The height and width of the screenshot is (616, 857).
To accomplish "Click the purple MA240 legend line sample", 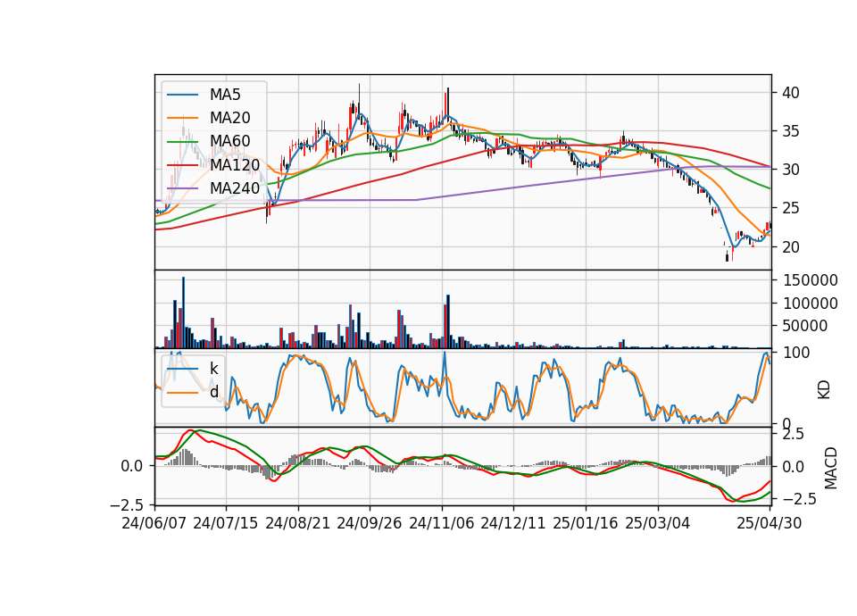I will coord(182,188).
